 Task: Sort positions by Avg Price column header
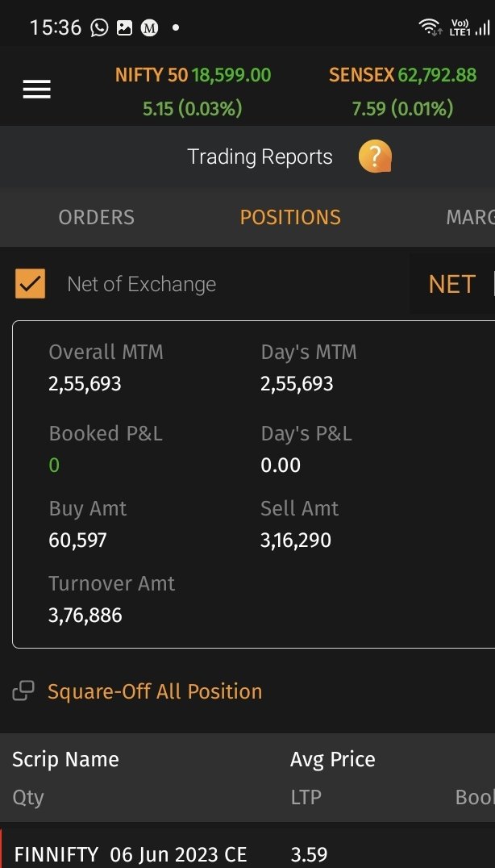332,760
